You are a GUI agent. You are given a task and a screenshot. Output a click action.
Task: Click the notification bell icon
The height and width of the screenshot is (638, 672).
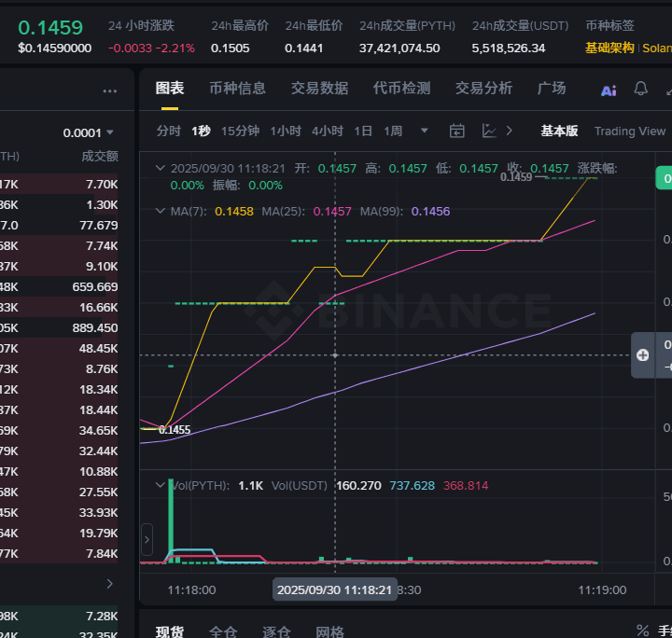pos(640,89)
